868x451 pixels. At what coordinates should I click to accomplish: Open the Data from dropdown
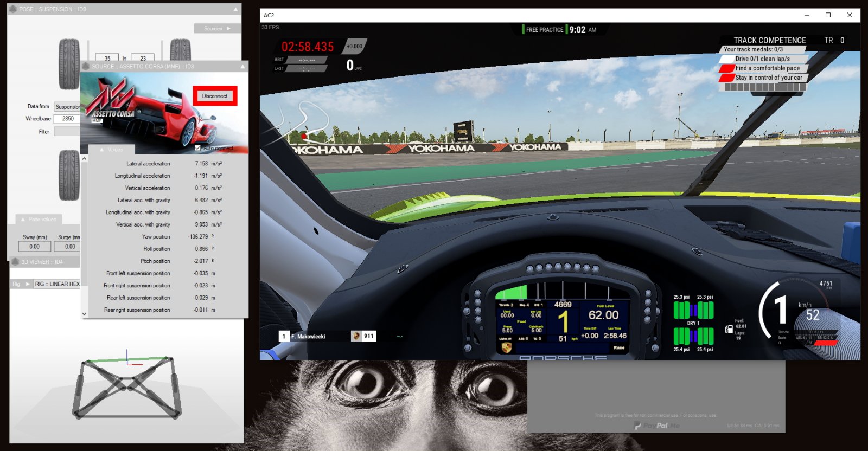[x=67, y=107]
